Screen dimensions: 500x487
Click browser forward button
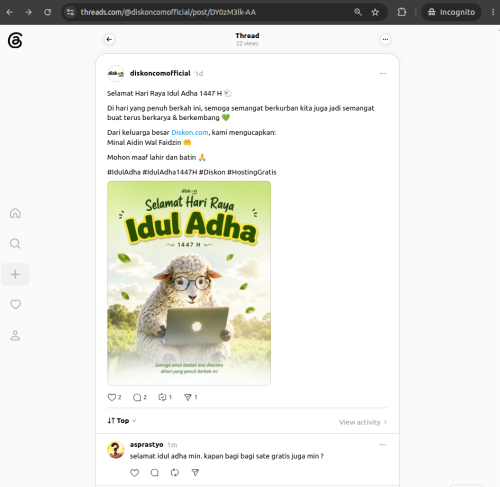[29, 12]
